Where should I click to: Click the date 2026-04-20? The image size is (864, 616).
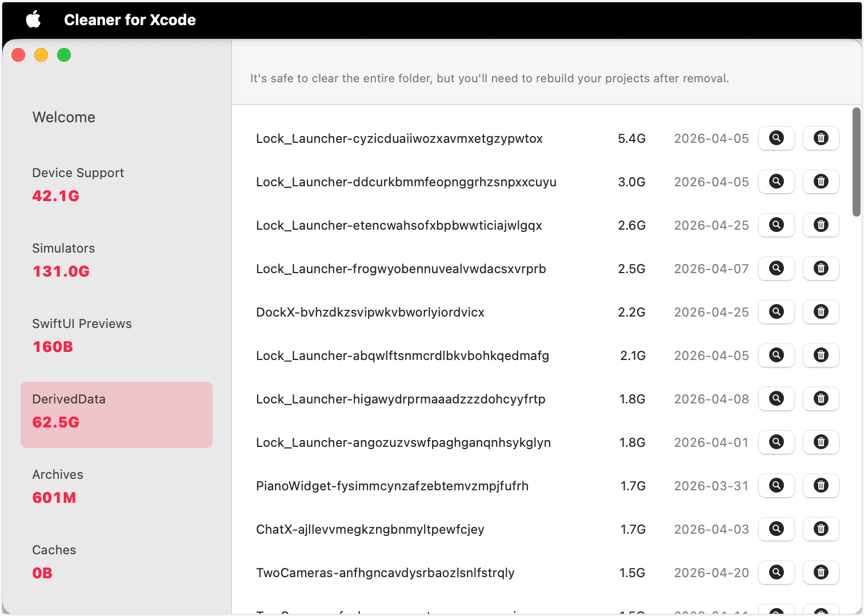711,573
